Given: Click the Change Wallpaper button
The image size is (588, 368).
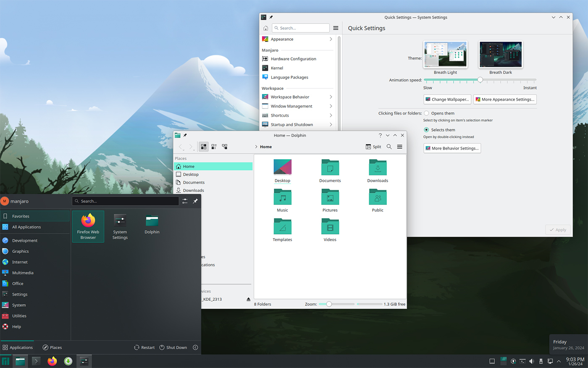Looking at the screenshot, I should [x=447, y=99].
